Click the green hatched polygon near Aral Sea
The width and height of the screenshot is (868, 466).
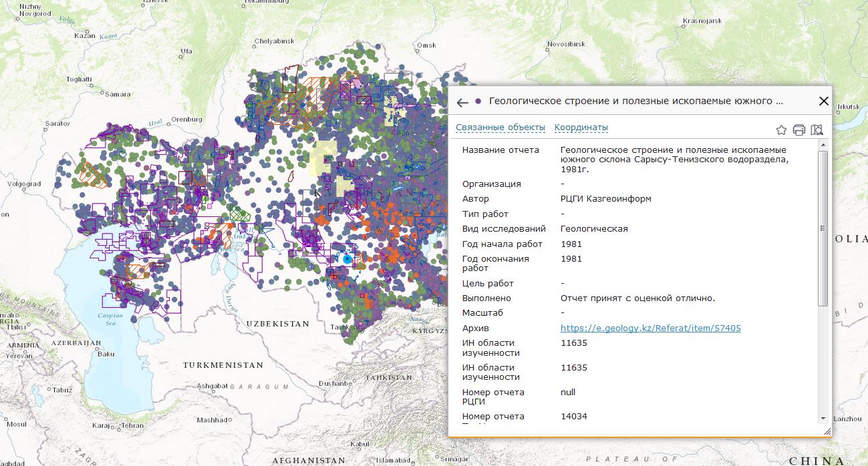[239, 214]
